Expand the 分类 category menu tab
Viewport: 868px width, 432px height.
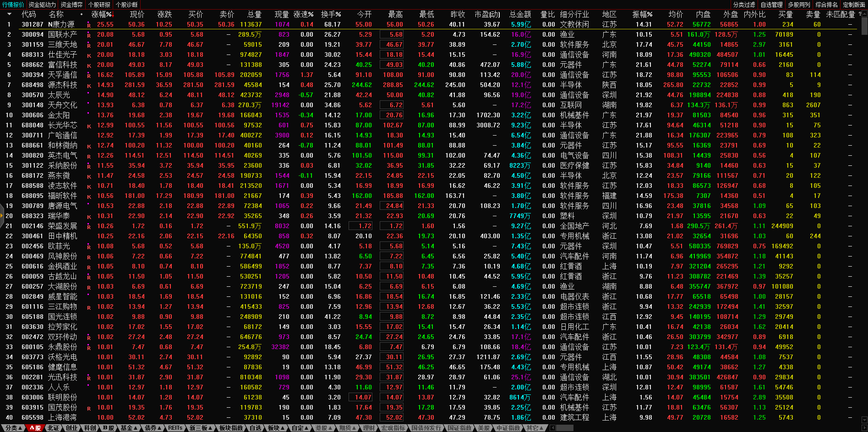(x=13, y=428)
